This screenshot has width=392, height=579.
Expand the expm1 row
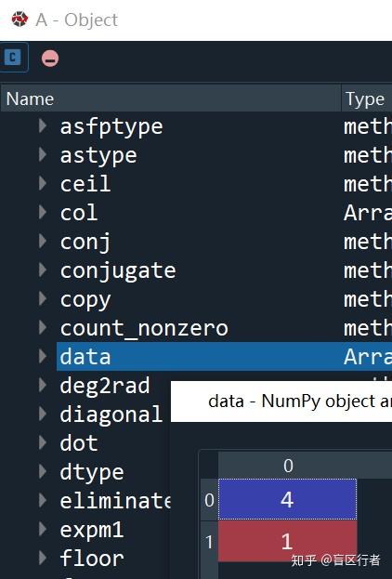[x=43, y=529]
